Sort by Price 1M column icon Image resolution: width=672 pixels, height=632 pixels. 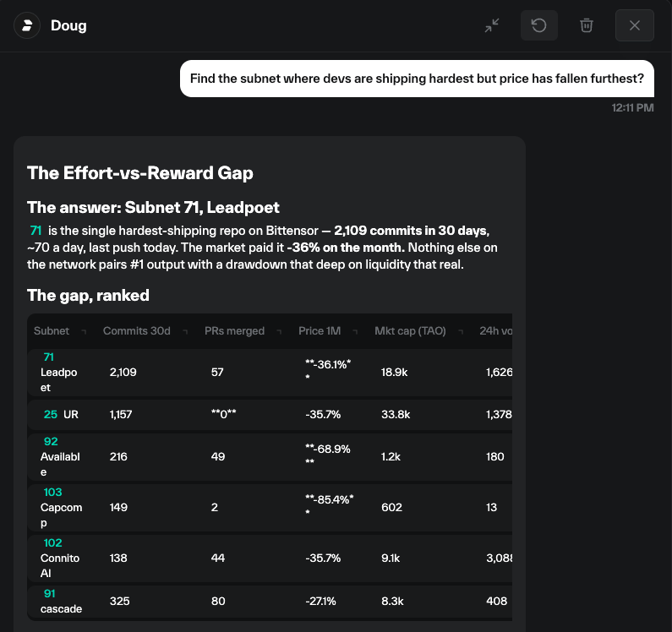(355, 332)
